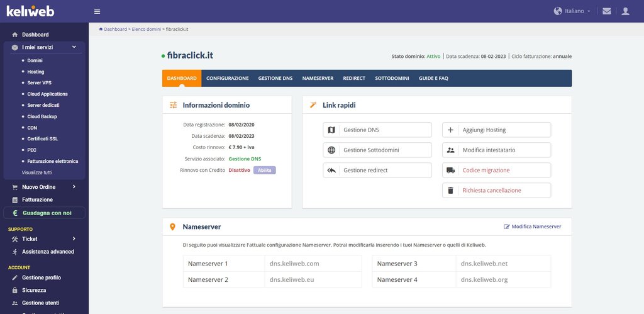
Task: Click the Fatturazione document icon
Action: pos(15,199)
